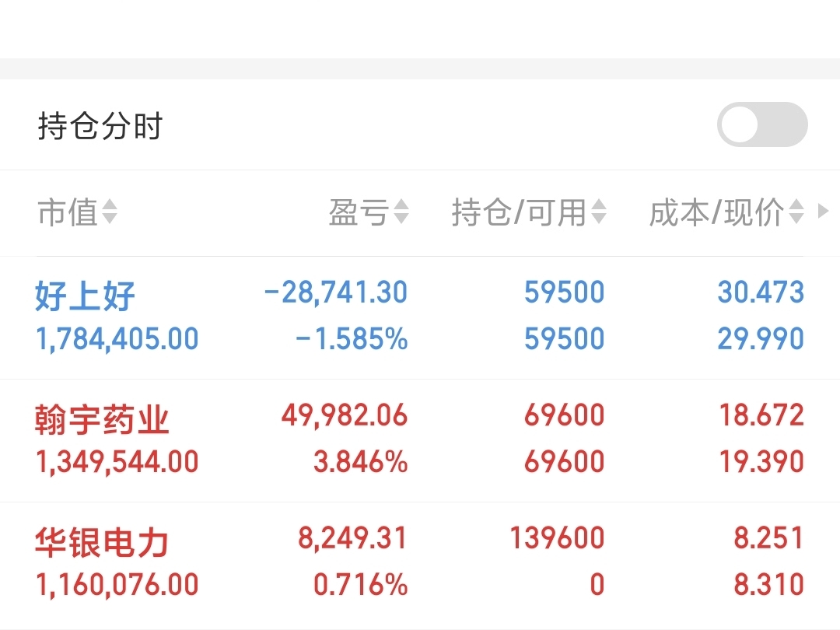Select 好上好 loss amount -28,741.30

[x=336, y=292]
